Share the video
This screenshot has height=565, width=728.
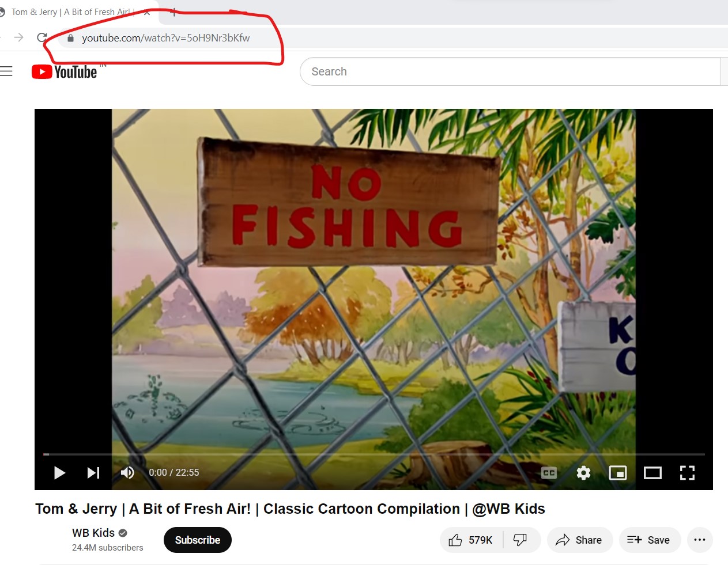click(x=579, y=540)
